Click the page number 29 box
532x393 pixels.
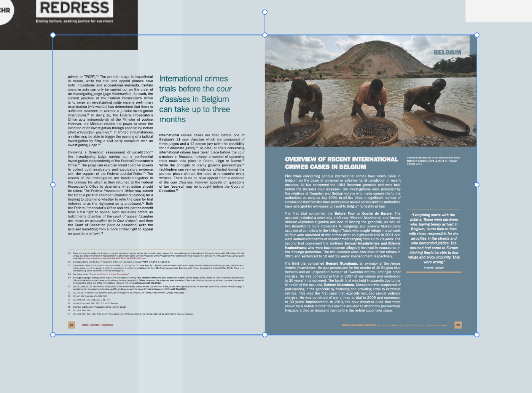pos(458,325)
